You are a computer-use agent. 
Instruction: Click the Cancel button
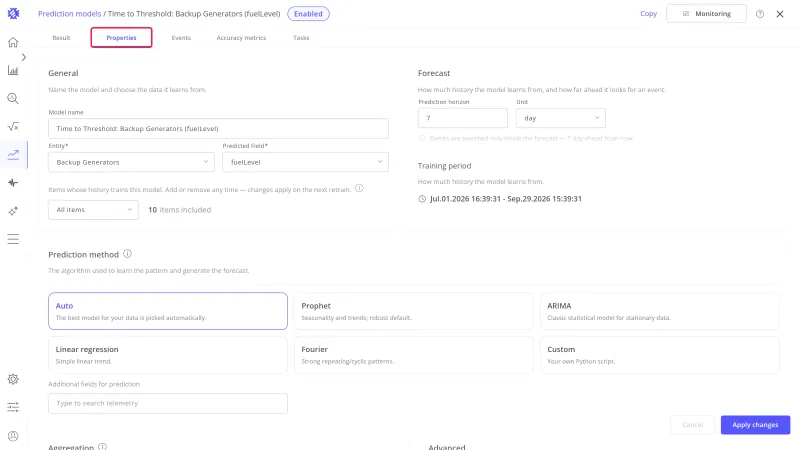[x=692, y=424]
